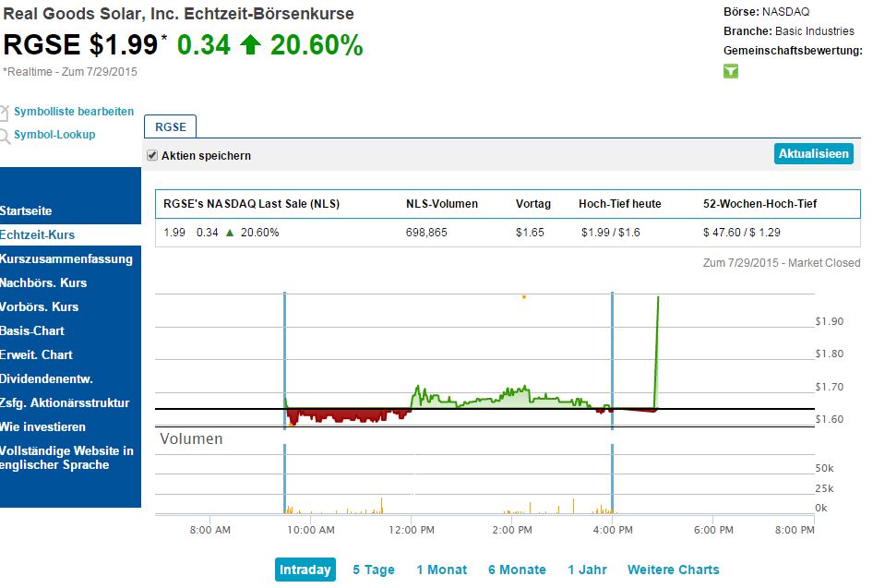
Task: Open Vorbörs. Kurs in the sidebar
Action: 40,306
